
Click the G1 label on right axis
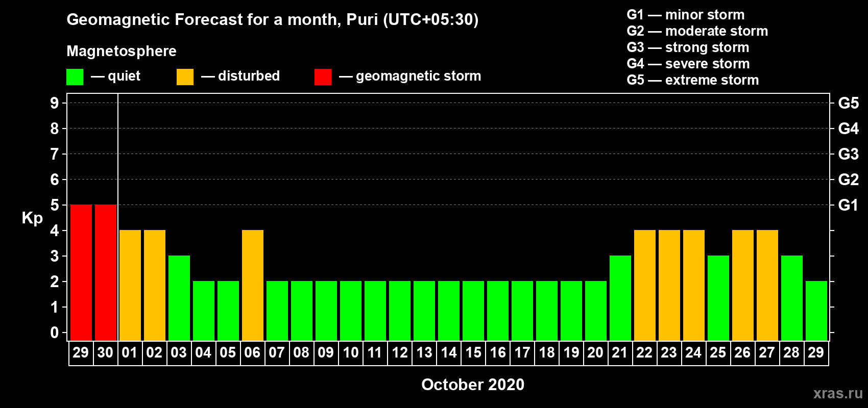[849, 205]
